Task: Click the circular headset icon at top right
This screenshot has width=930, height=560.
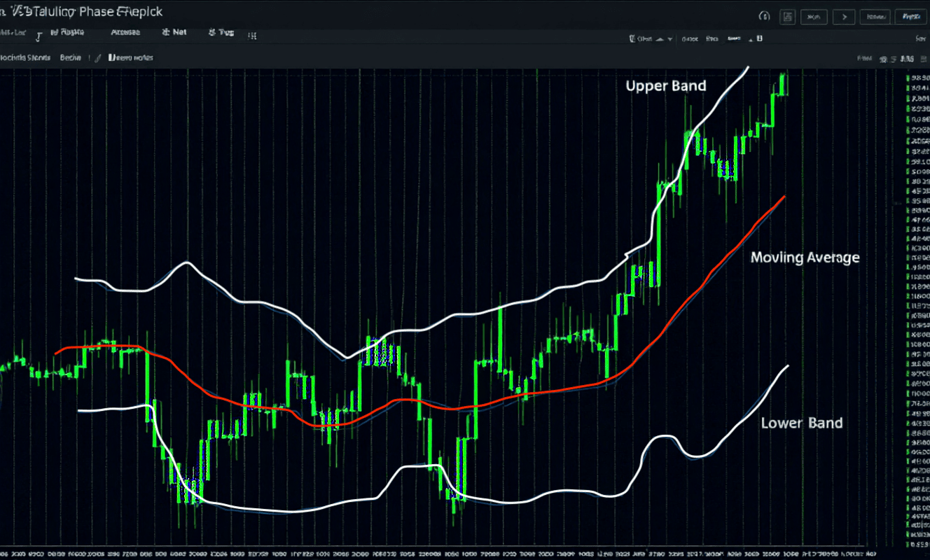Action: pos(764,16)
